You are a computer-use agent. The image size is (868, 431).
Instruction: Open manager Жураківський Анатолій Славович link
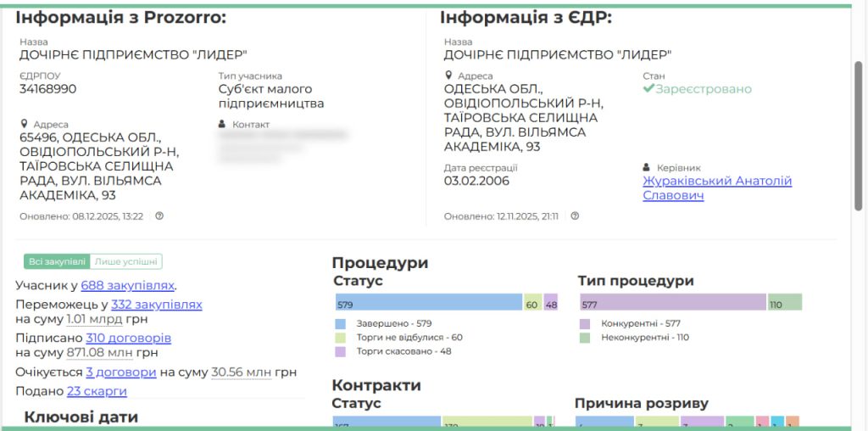tap(716, 188)
